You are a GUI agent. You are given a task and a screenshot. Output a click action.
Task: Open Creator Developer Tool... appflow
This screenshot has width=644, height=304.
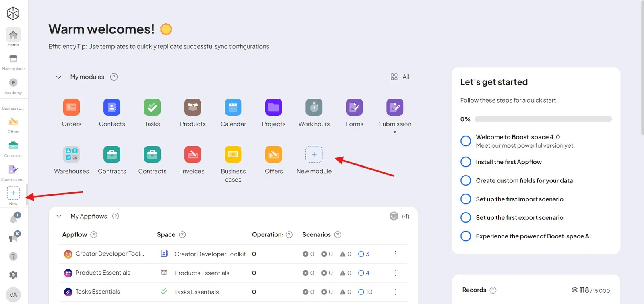110,254
